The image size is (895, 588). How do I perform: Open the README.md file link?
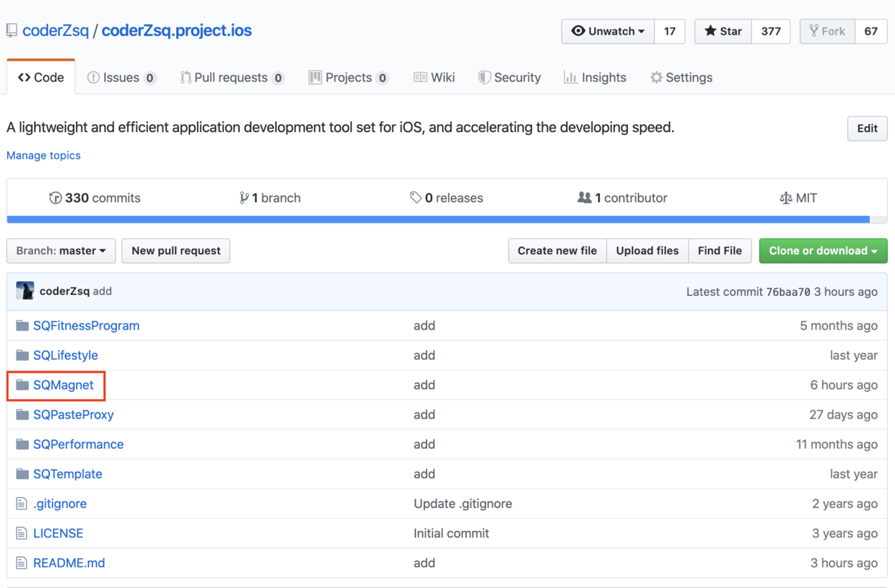pos(69,563)
